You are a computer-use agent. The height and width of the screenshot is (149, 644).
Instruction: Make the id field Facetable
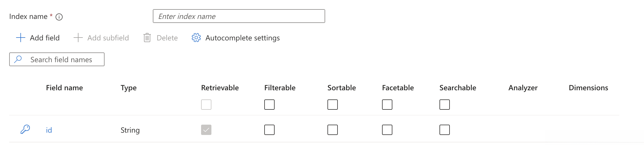tap(387, 130)
